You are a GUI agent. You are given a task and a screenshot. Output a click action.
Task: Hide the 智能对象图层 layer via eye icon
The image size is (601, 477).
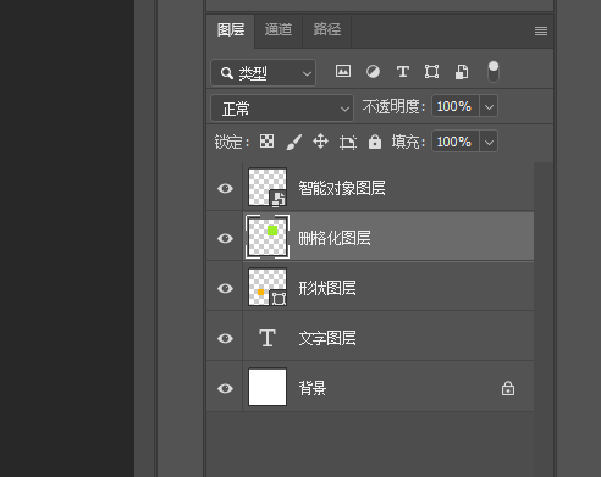point(225,188)
